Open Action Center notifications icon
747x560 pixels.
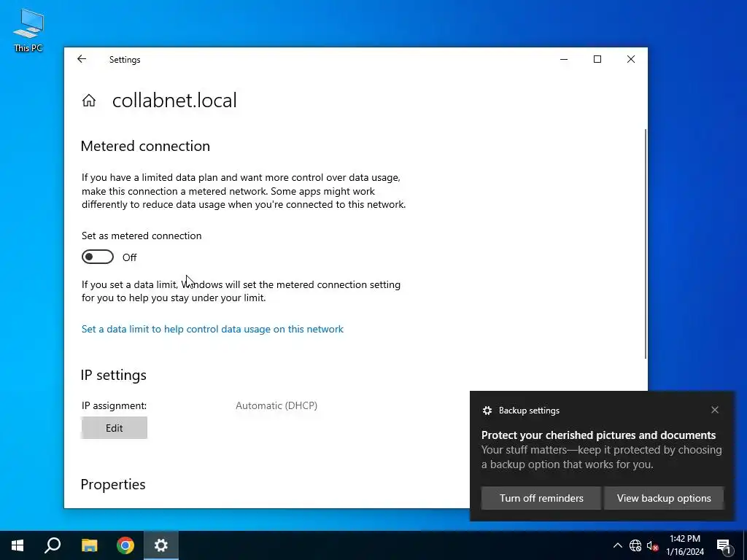pyautogui.click(x=725, y=545)
